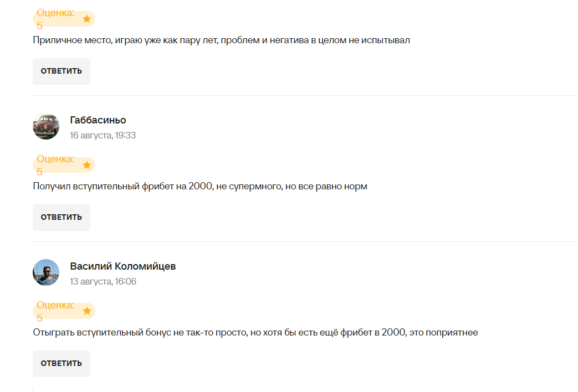Click the star icon in the topmost rating badge
Screen dimensions: 578x392
(x=87, y=19)
